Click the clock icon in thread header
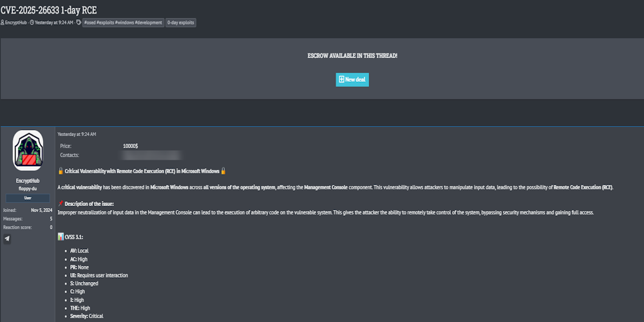644x322 pixels. tap(32, 23)
